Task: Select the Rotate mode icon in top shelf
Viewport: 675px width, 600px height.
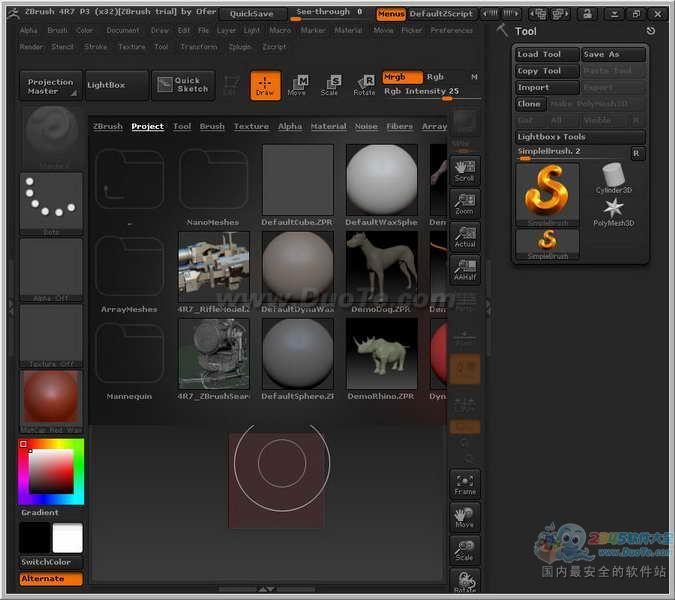Action: pyautogui.click(x=364, y=86)
